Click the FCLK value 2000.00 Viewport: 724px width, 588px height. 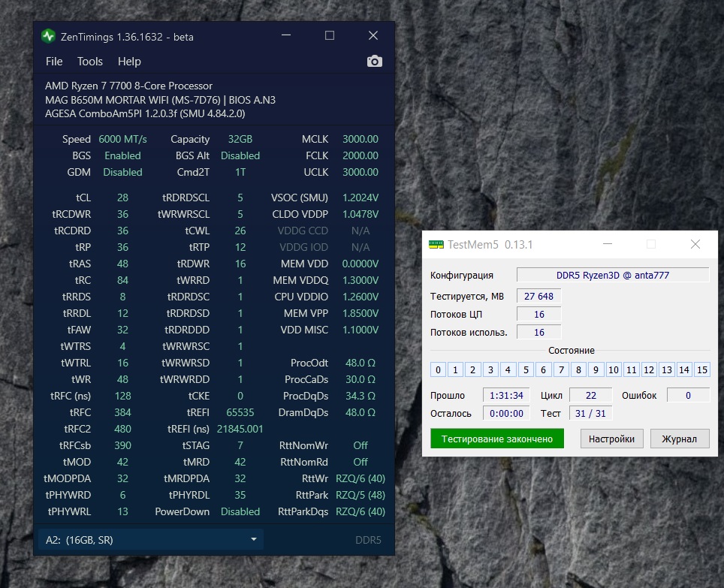coord(360,155)
